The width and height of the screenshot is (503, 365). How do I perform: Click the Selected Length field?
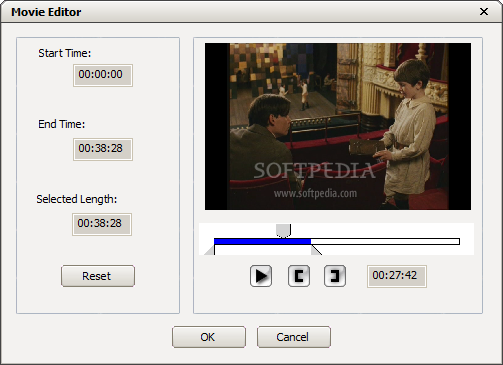(102, 224)
